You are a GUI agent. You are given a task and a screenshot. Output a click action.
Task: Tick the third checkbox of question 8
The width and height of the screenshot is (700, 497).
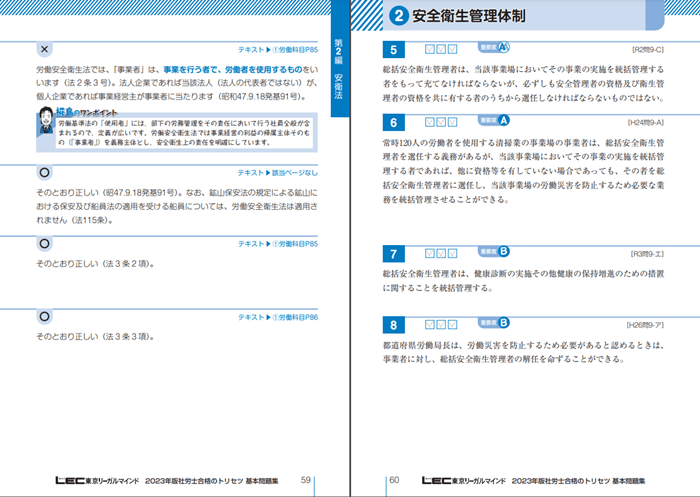pyautogui.click(x=452, y=324)
